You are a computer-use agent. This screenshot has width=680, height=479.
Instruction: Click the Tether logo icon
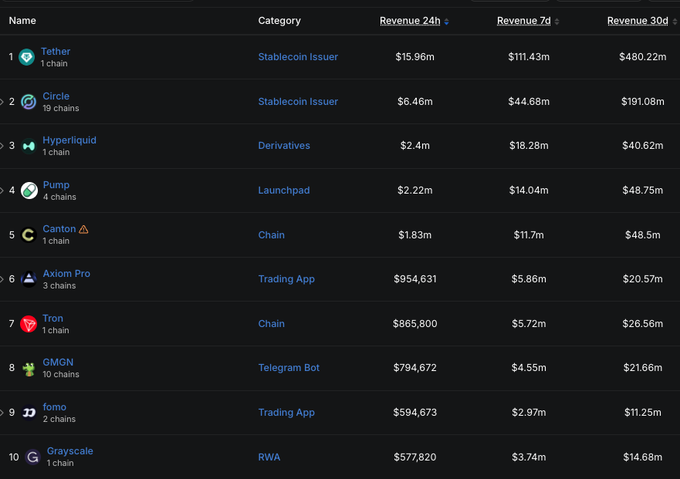pos(26,57)
